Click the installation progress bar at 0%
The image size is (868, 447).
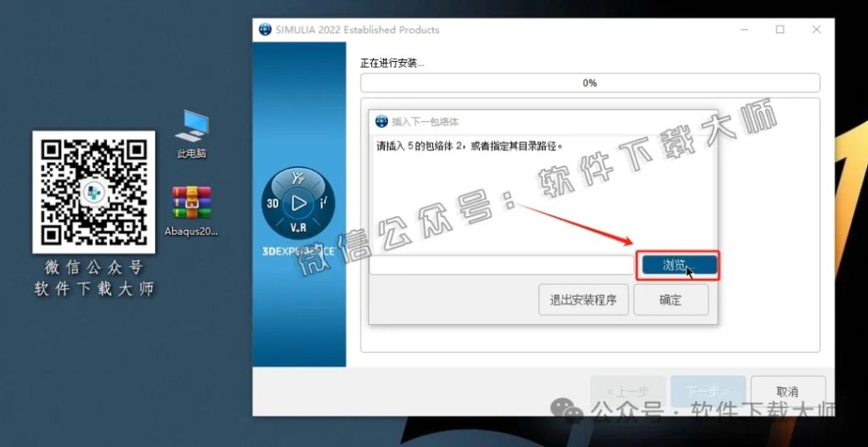pyautogui.click(x=590, y=83)
